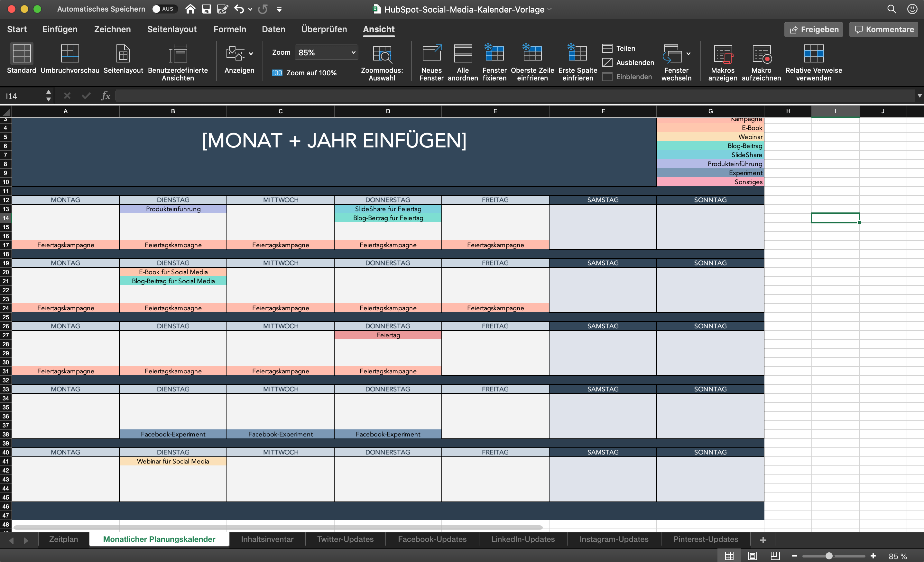Viewport: 924px width, 562px height.
Task: Open quick access toolbar customize dropdown
Action: pos(279,9)
